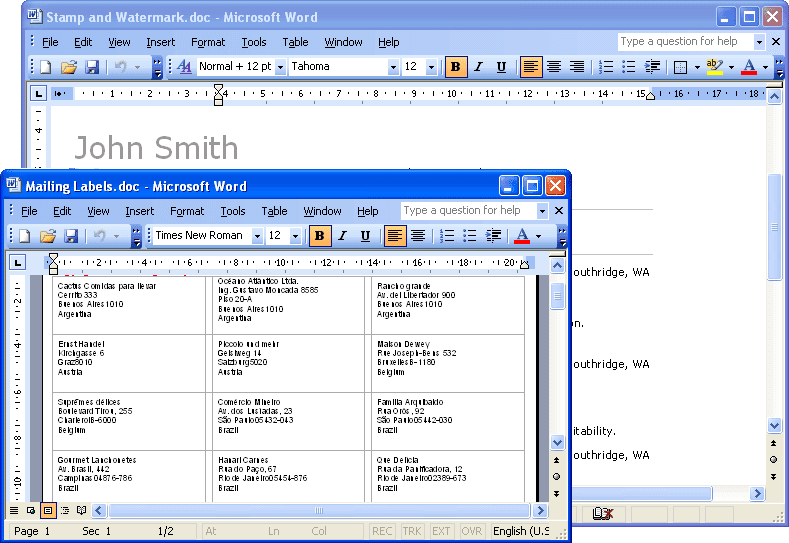Image resolution: width=789 pixels, height=543 pixels.
Task: Click Bullets icon in Mailing Labels window
Action: (x=469, y=236)
